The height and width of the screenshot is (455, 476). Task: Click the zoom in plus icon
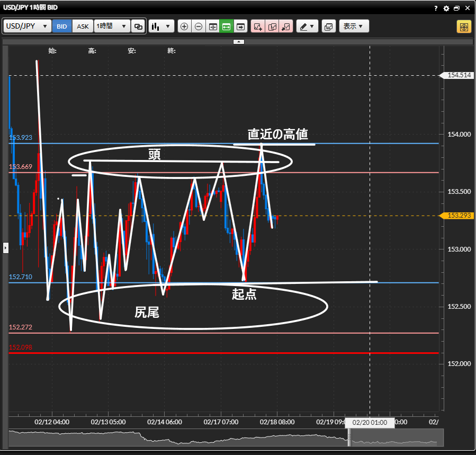(184, 26)
